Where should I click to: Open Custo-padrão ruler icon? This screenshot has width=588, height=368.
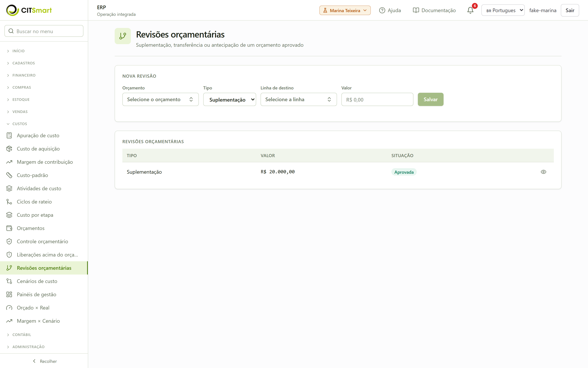[9, 175]
